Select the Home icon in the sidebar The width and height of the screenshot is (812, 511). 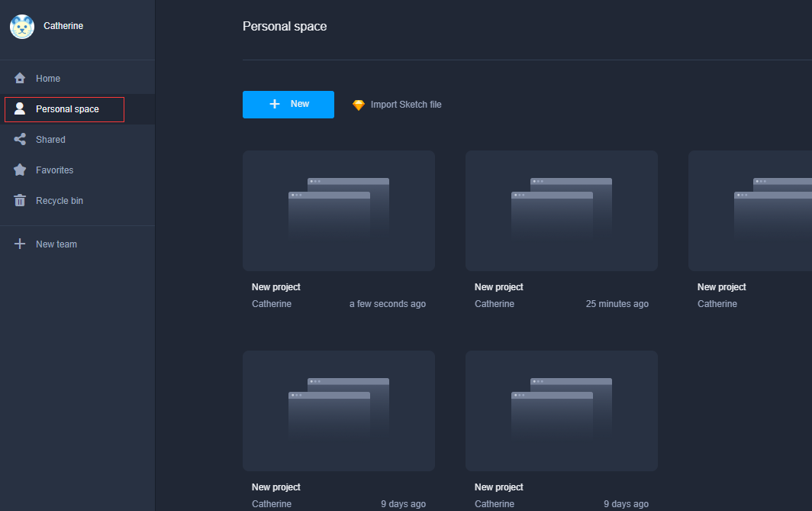[19, 78]
